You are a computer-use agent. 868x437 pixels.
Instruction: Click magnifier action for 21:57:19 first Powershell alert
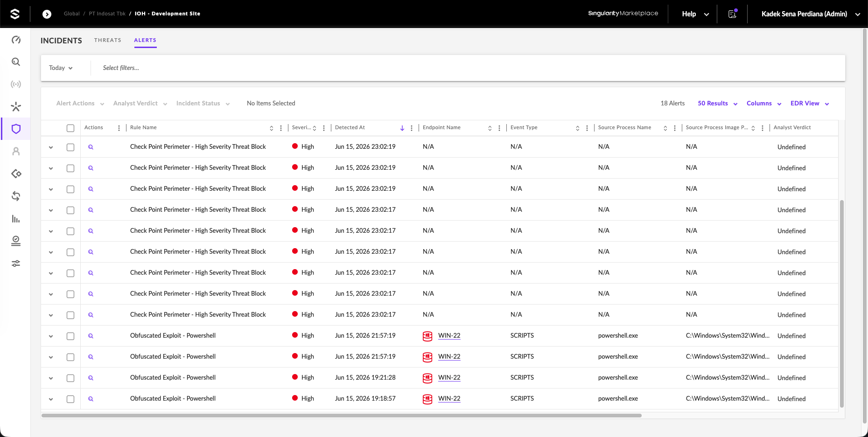pos(91,336)
